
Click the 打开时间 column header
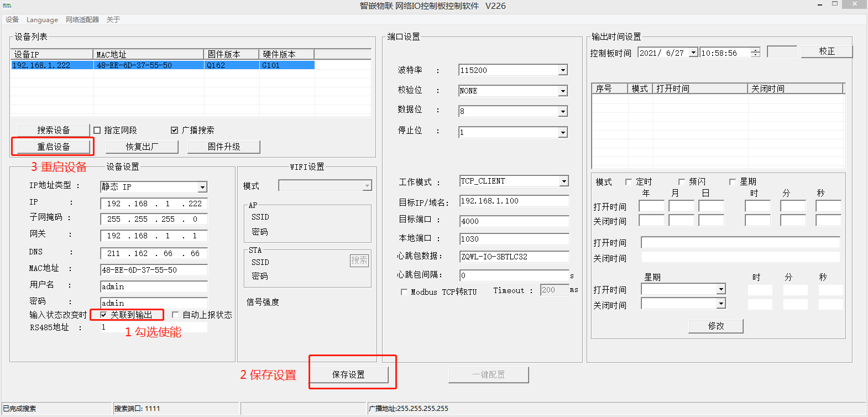[700, 88]
